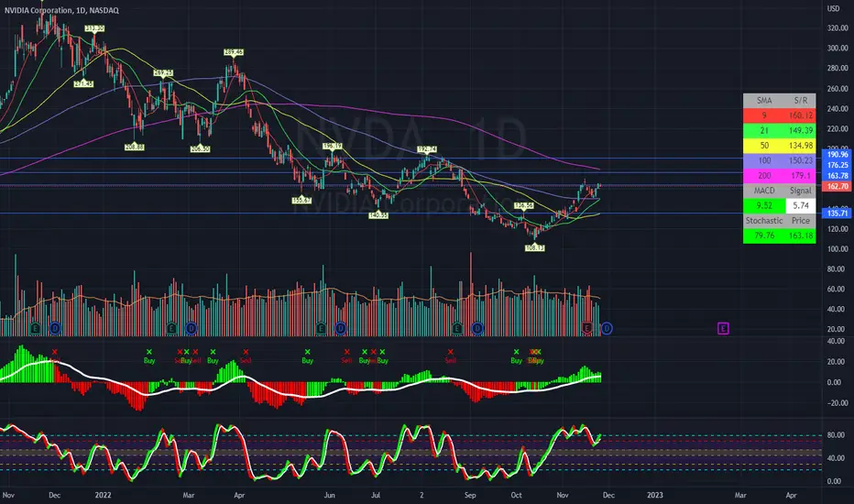
Task: Open the dividend marker at December 2022
Action: pyautogui.click(x=607, y=328)
